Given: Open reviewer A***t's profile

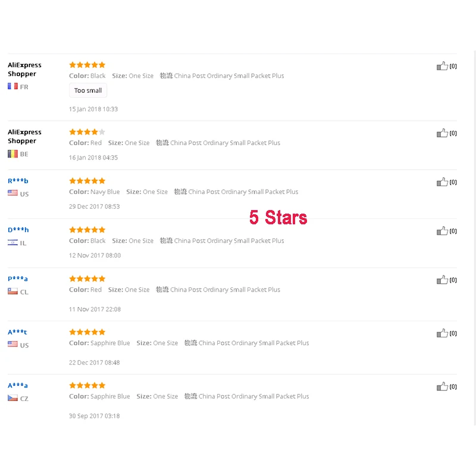Looking at the screenshot, I should coord(17,332).
